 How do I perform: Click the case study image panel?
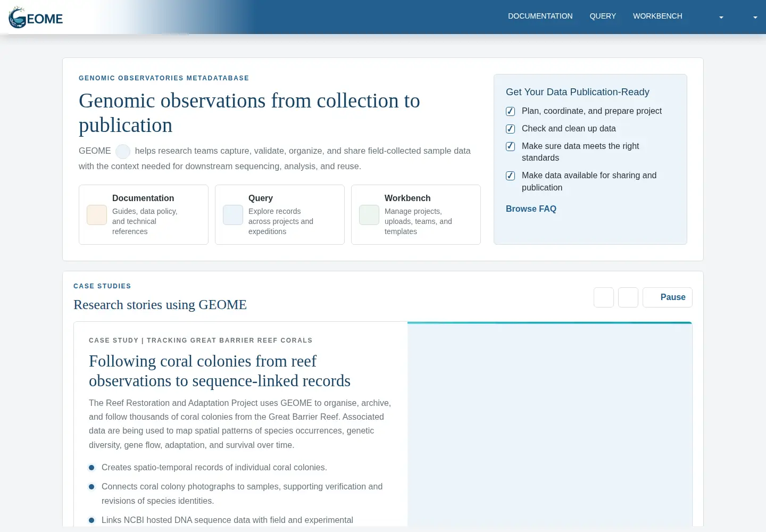549,426
